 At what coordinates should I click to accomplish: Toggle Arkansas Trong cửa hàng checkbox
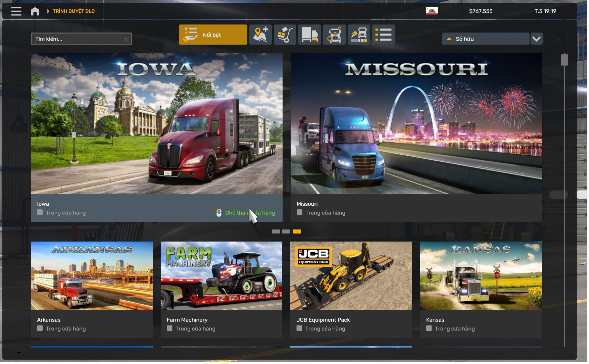40,328
